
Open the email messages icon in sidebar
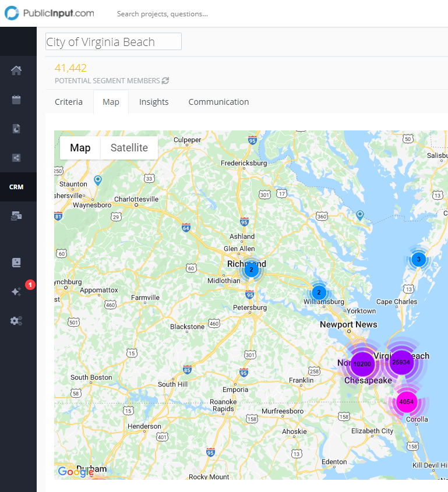[16, 216]
